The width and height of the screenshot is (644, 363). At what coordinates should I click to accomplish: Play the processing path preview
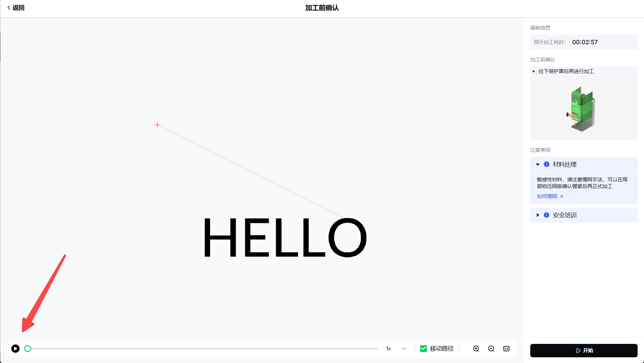pyautogui.click(x=15, y=349)
